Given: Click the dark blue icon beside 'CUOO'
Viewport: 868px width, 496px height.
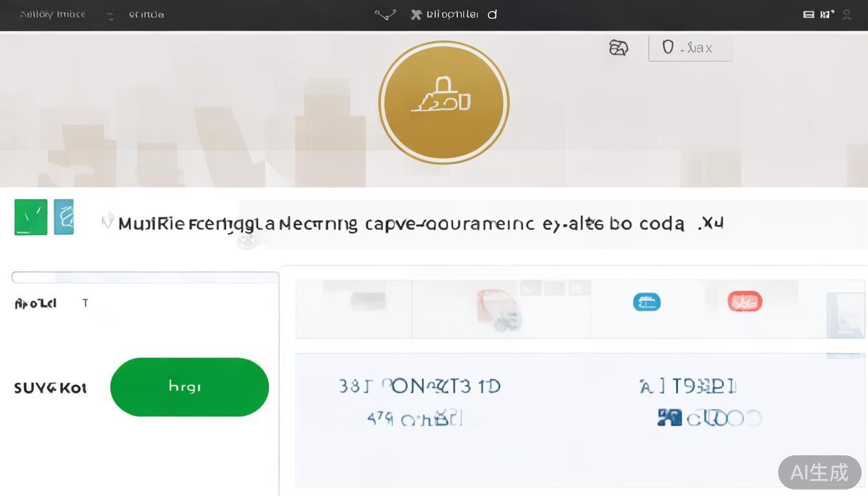Looking at the screenshot, I should [669, 418].
